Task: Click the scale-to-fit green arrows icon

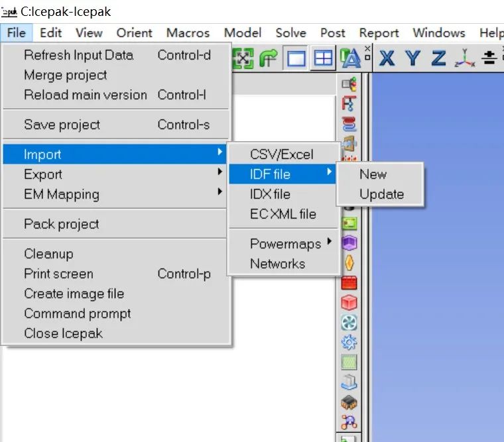Action: 243,58
